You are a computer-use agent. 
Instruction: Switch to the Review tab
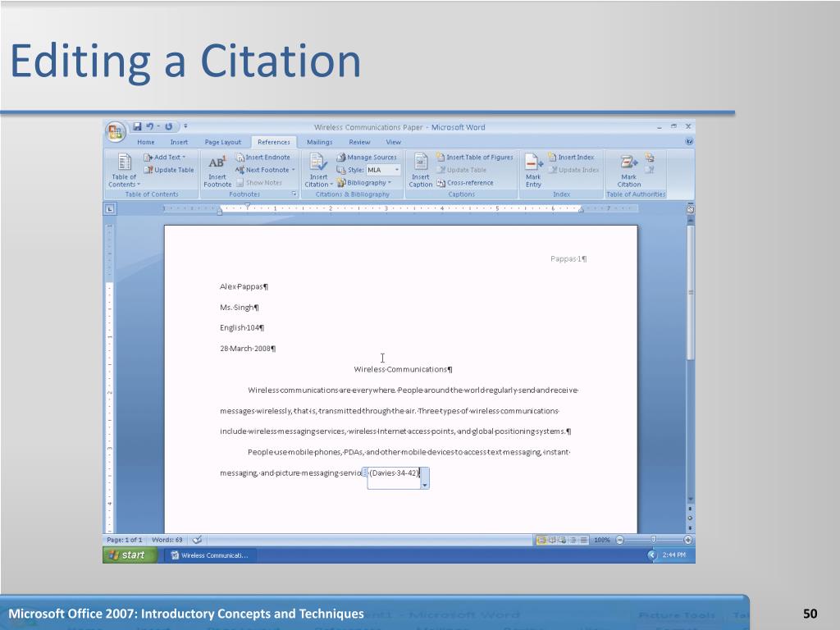click(x=359, y=142)
